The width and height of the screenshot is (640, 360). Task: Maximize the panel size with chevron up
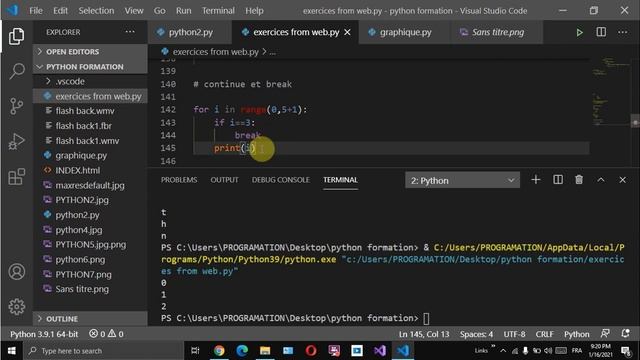[x=601, y=180]
